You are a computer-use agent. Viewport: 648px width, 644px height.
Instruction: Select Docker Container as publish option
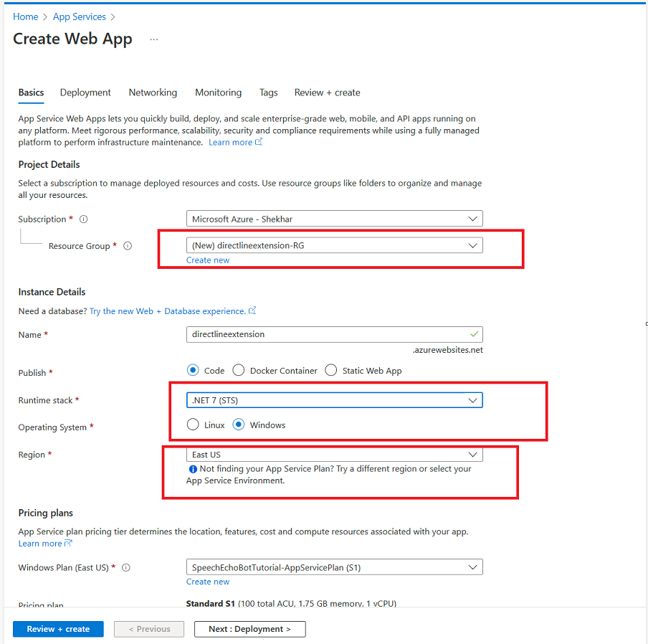(x=238, y=370)
